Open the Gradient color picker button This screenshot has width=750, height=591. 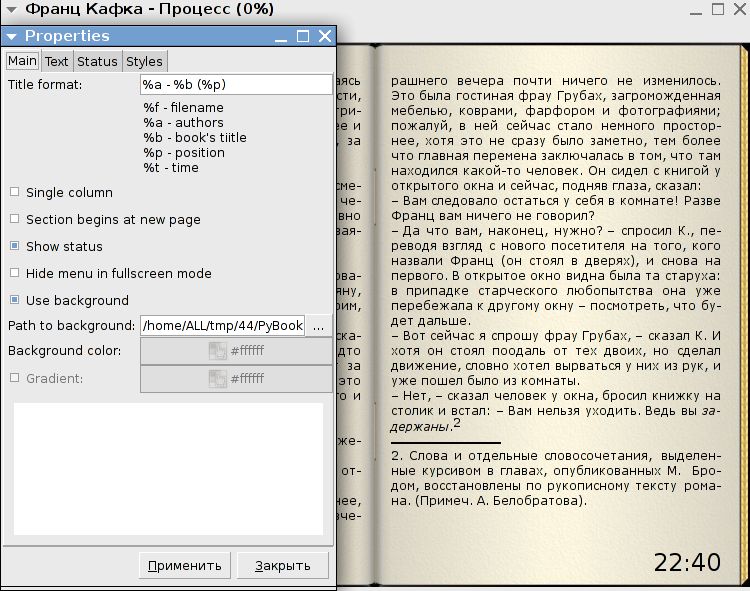(236, 379)
